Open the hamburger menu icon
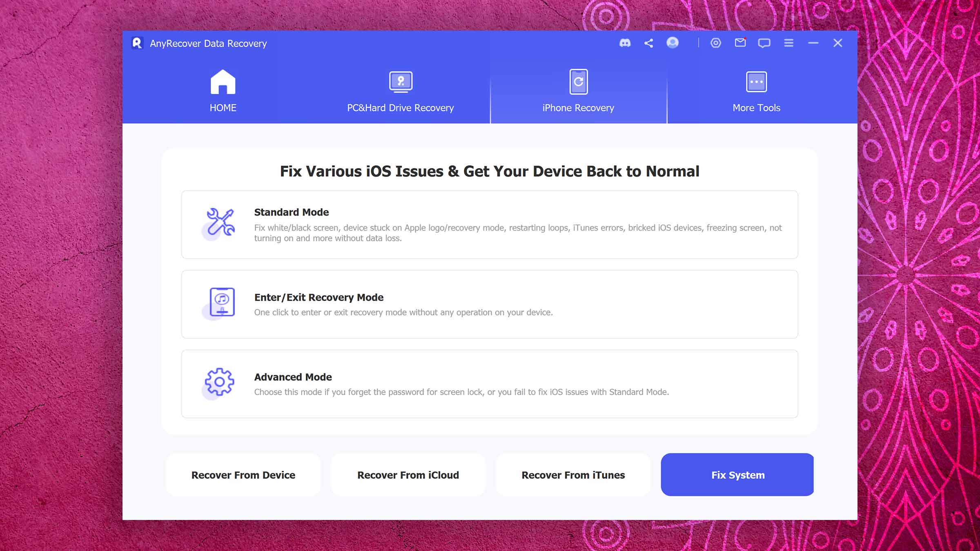Image resolution: width=980 pixels, height=551 pixels. (x=788, y=43)
